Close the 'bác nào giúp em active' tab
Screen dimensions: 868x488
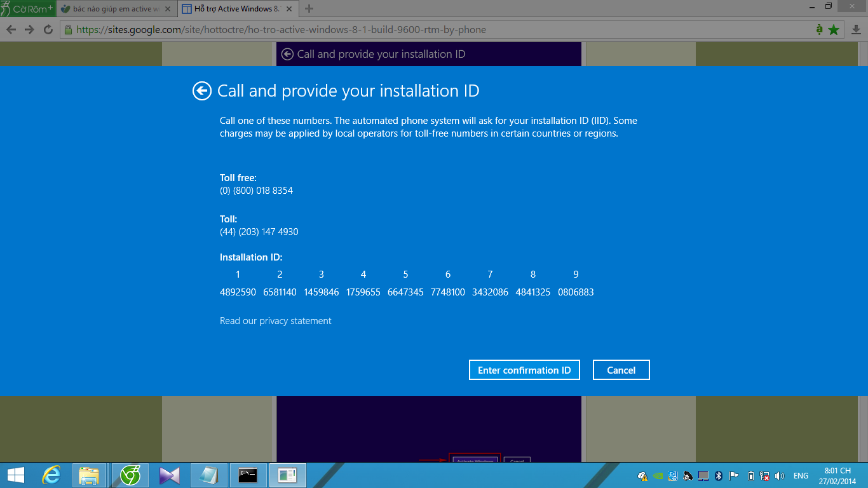point(168,9)
